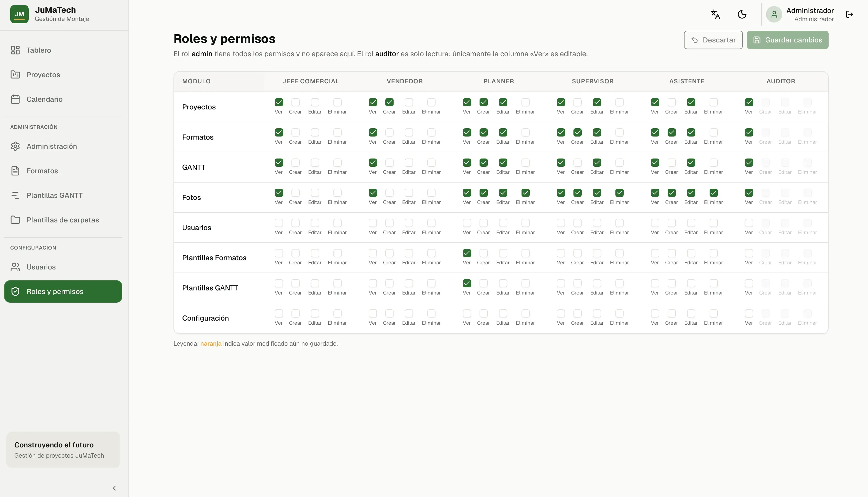Enable Planner Eliminar for Proyectos

525,102
